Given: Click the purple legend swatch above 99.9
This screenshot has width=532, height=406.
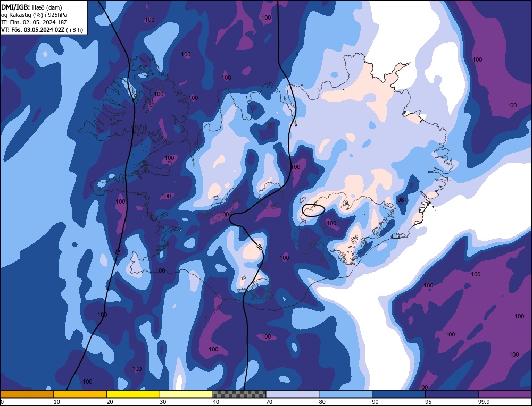Looking at the screenshot, I should 505,394.
